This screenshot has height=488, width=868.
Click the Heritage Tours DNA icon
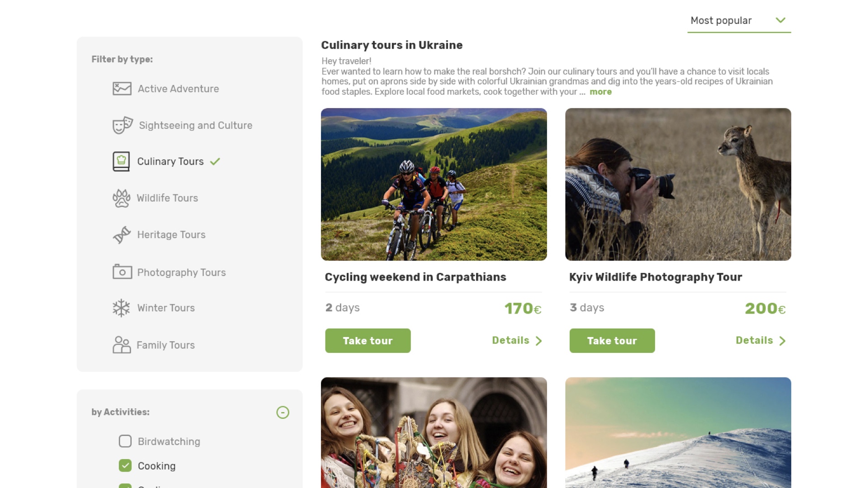[x=122, y=235]
